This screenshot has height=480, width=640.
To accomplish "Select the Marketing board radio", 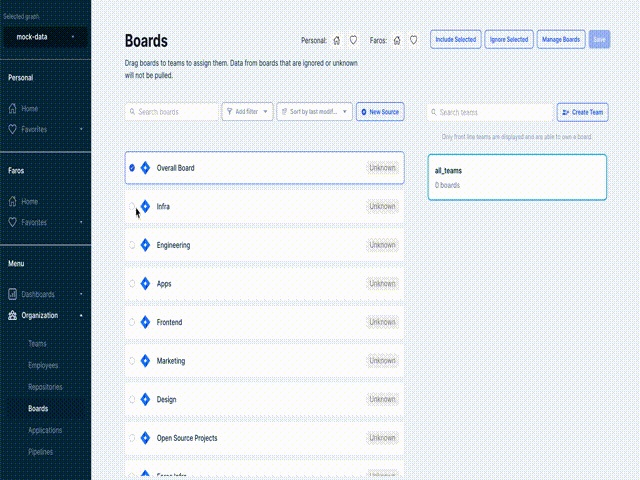I will click(x=132, y=361).
